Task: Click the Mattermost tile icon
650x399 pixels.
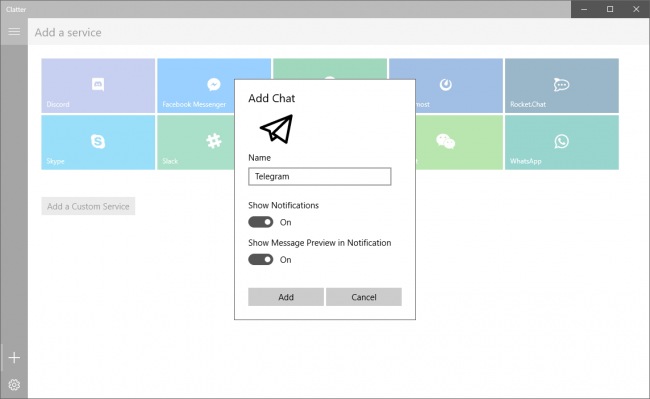Action: (x=446, y=85)
